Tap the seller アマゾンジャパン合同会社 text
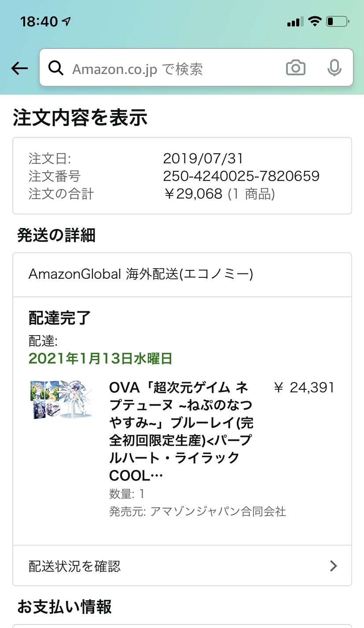Viewport: 364px width, 628px height. point(218,511)
